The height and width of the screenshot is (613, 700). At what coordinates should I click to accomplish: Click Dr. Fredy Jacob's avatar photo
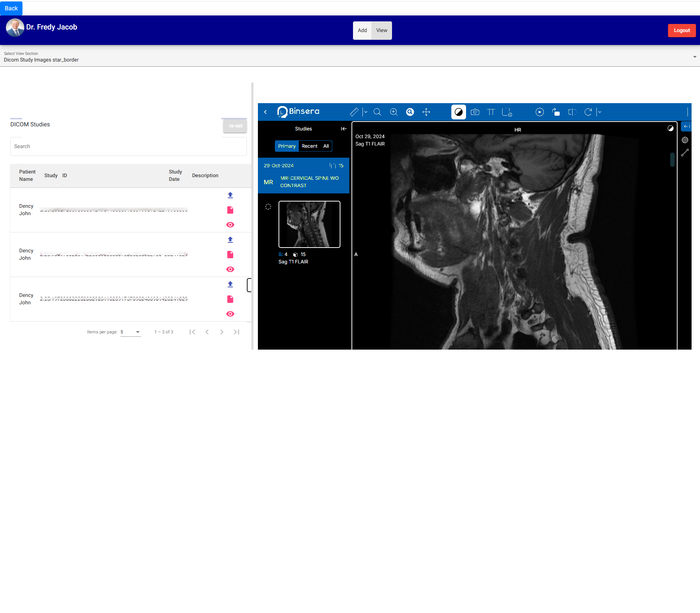15,28
